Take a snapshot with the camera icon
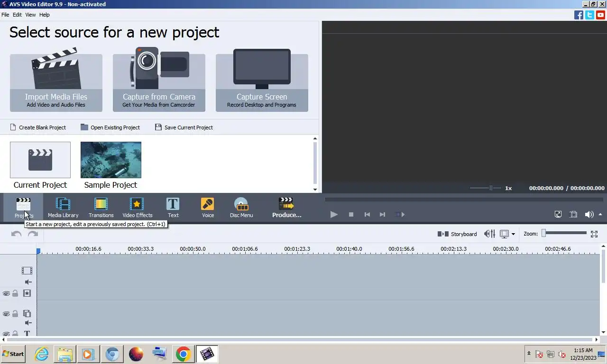 pos(573,214)
